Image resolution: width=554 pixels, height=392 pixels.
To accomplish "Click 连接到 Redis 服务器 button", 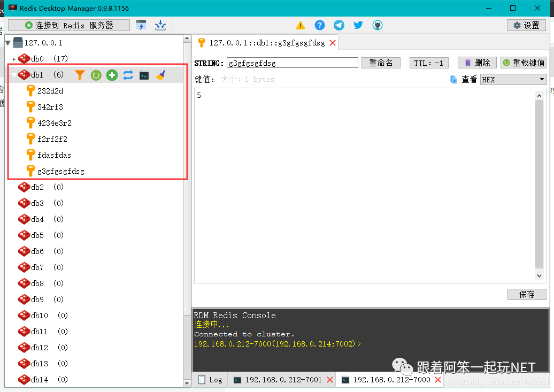I will pos(69,25).
